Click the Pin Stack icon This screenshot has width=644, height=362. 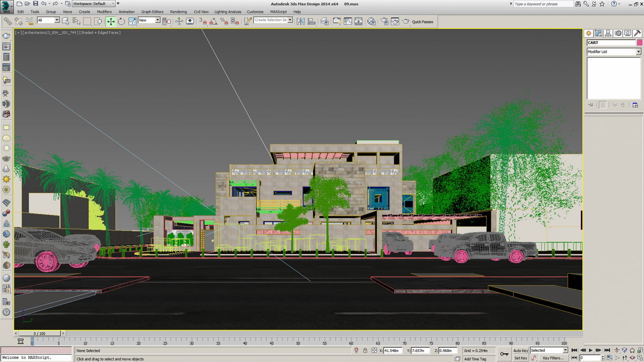[591, 105]
